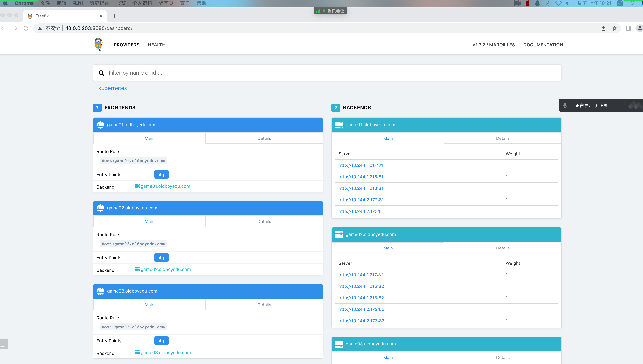Image resolution: width=643 pixels, height=364 pixels.
Task: Click the search magnifier icon
Action: (x=101, y=73)
